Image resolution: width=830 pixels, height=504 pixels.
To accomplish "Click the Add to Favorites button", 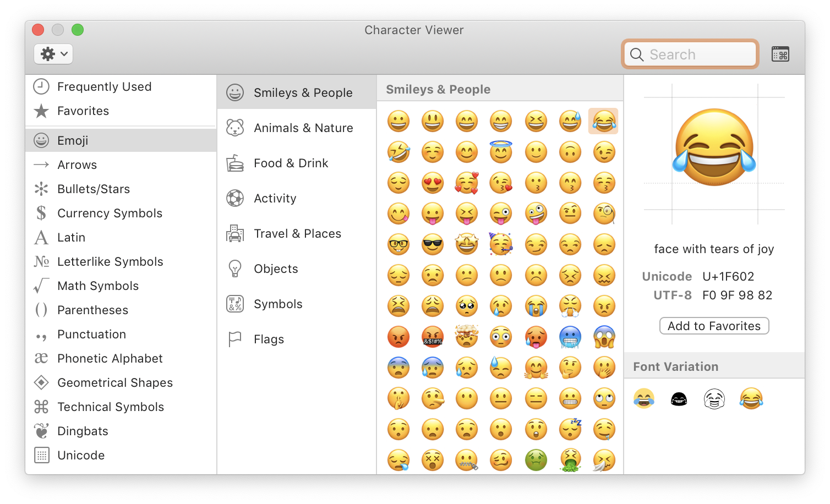I will [x=714, y=326].
